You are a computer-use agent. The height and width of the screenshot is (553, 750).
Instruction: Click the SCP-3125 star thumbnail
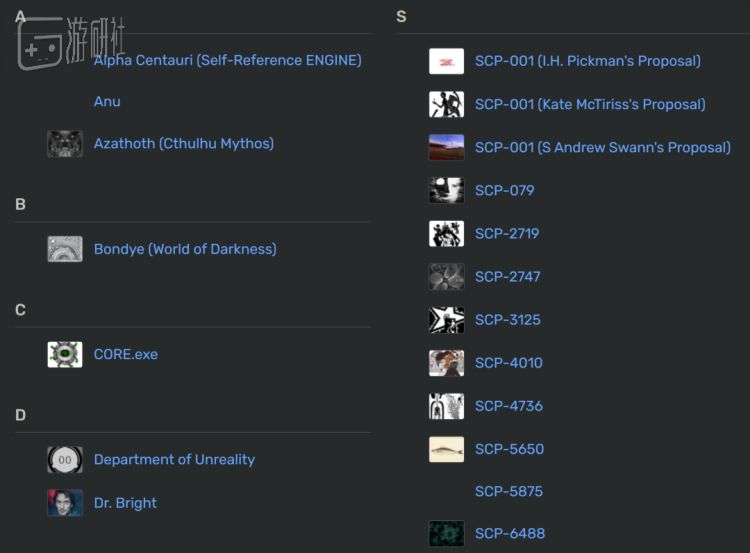446,320
